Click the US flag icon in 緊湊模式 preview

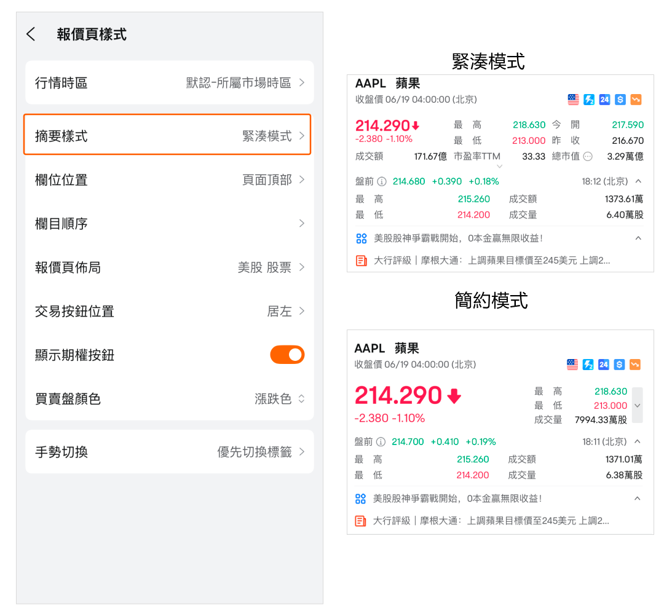tap(573, 100)
